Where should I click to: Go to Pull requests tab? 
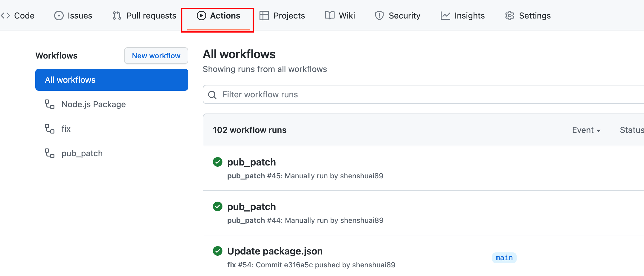point(144,16)
